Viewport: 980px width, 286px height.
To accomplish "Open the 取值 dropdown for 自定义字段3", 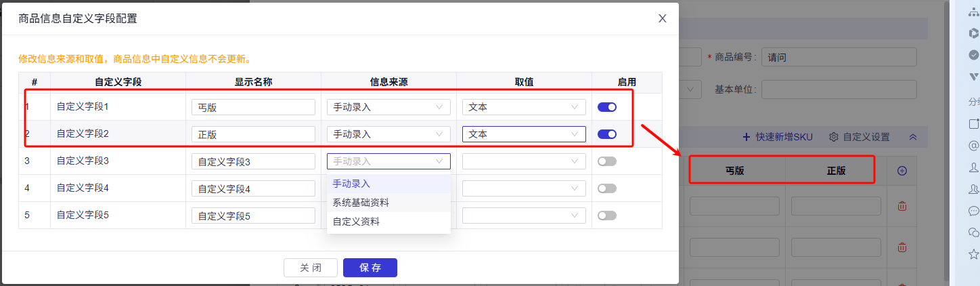I will pyautogui.click(x=524, y=161).
